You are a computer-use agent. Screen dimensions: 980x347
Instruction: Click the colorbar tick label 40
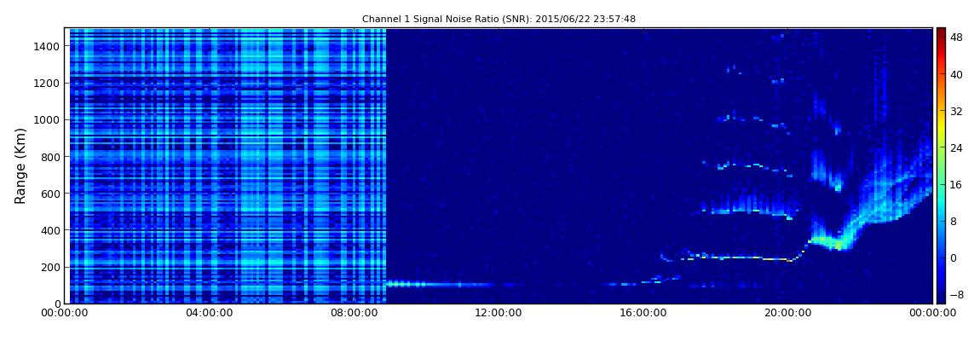coord(956,74)
